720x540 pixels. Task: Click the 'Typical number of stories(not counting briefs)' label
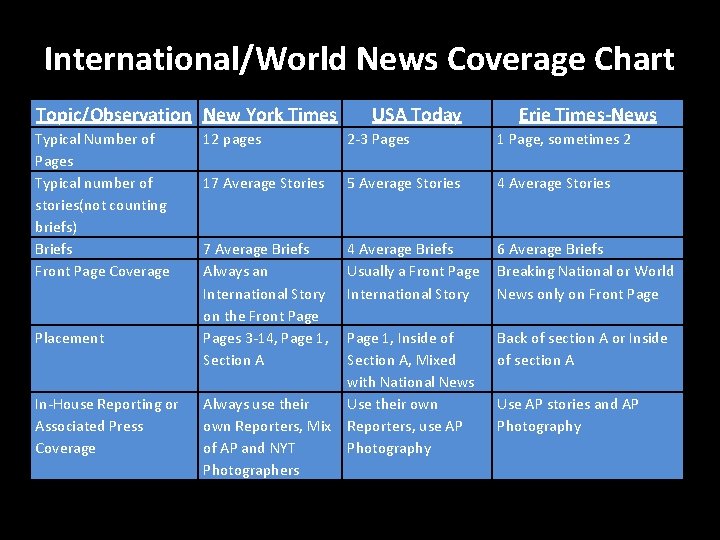coord(114,204)
